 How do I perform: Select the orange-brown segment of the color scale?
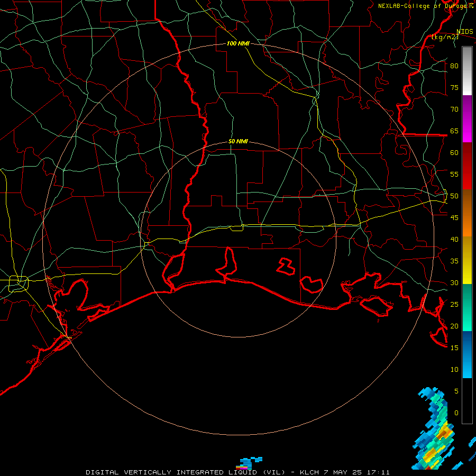pyautogui.click(x=467, y=213)
